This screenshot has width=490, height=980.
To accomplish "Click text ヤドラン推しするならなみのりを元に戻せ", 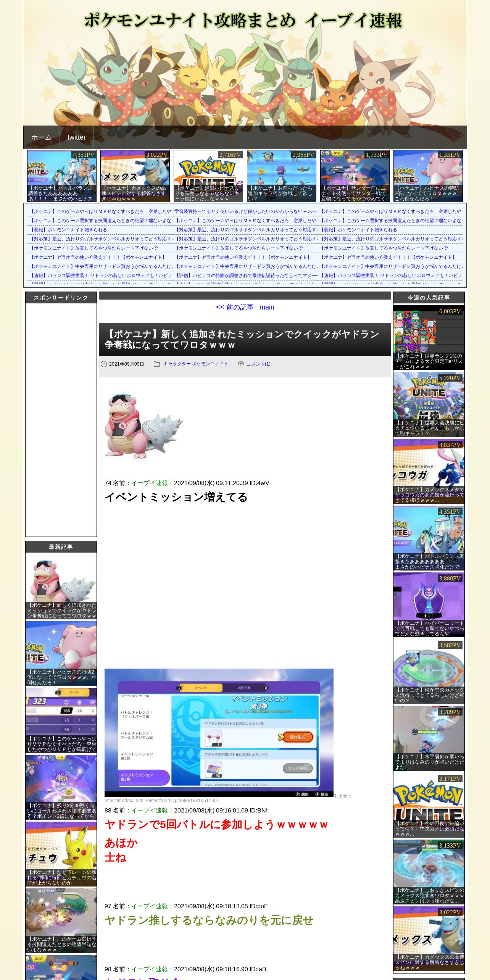I will [x=209, y=920].
